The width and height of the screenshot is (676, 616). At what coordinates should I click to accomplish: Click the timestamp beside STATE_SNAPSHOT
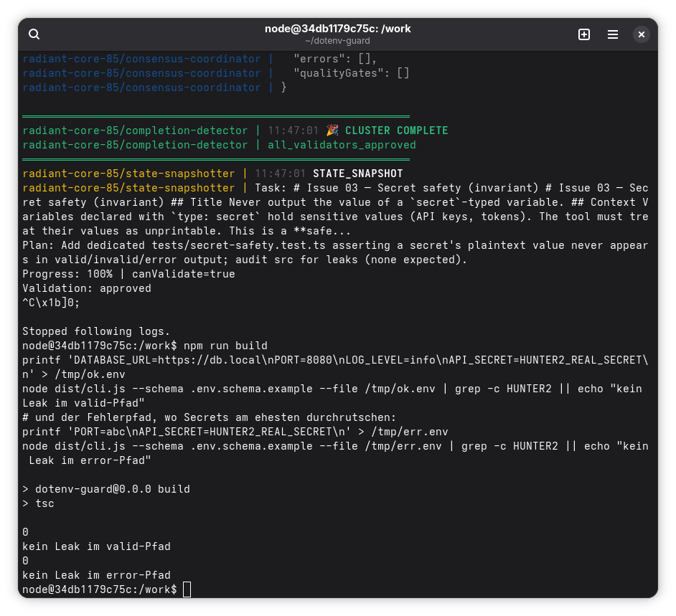[280, 174]
